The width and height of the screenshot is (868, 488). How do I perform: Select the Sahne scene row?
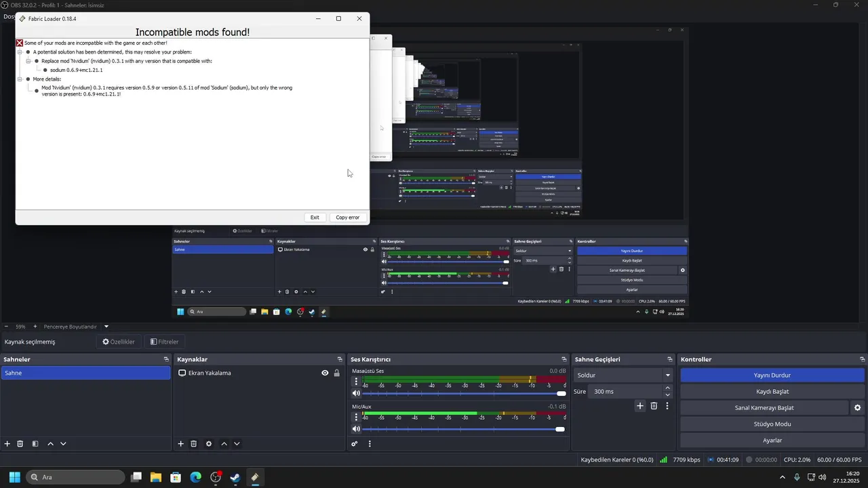(85, 373)
